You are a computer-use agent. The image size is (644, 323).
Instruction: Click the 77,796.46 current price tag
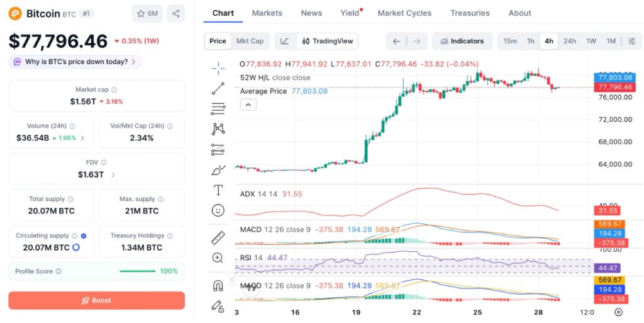[615, 87]
